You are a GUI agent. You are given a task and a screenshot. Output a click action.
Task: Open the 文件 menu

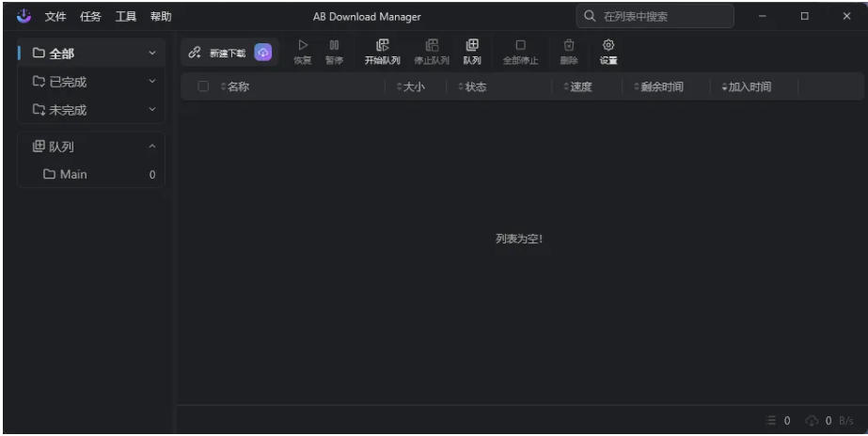[55, 17]
